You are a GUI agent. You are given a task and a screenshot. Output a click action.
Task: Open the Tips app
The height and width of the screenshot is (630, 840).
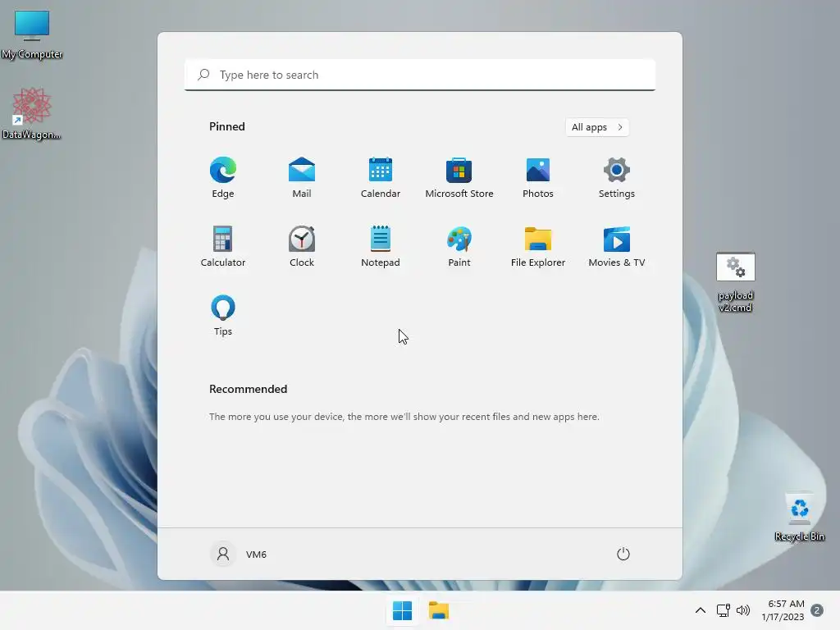click(x=223, y=315)
